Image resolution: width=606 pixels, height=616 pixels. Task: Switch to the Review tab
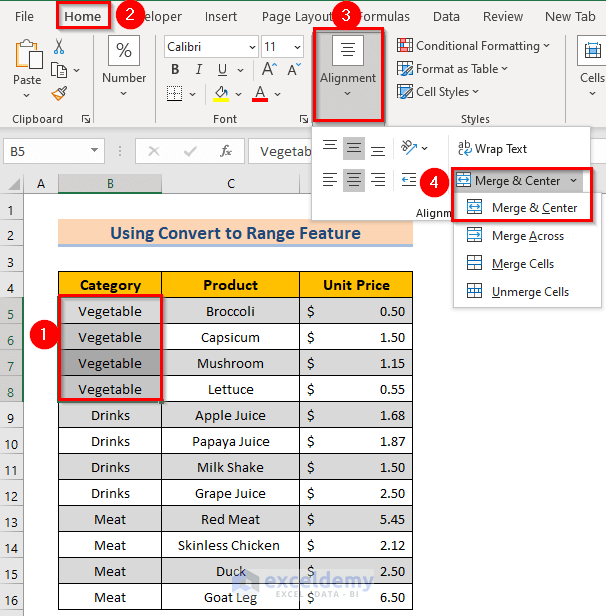tap(503, 16)
